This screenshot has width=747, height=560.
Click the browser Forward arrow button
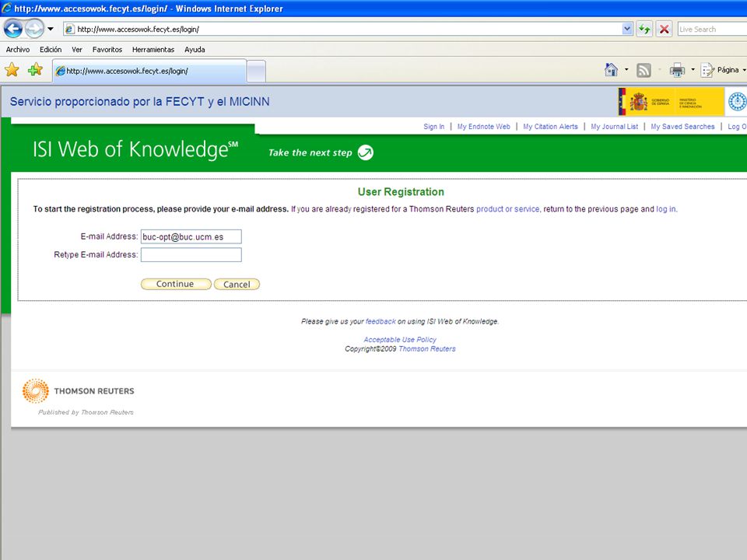[x=34, y=29]
